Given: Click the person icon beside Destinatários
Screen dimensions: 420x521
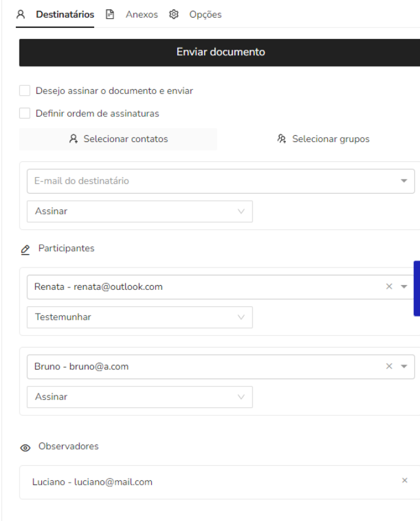Looking at the screenshot, I should (x=21, y=15).
